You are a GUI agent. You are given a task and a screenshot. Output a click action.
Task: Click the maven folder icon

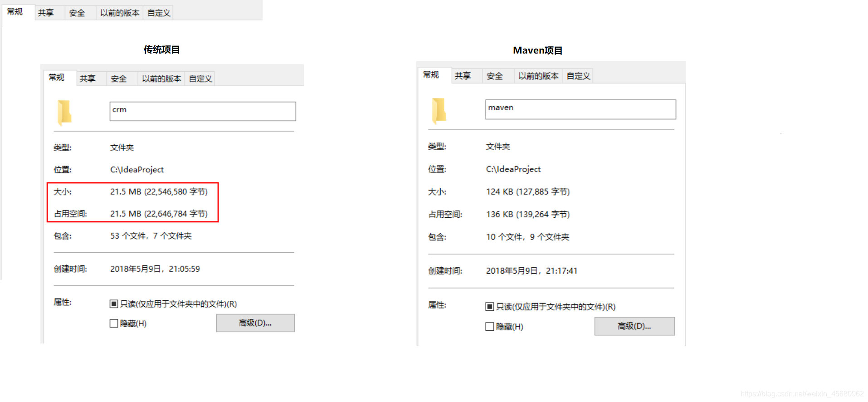click(439, 110)
